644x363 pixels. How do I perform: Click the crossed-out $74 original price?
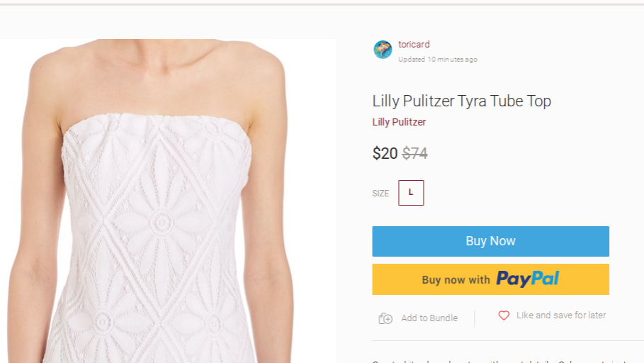(x=414, y=153)
